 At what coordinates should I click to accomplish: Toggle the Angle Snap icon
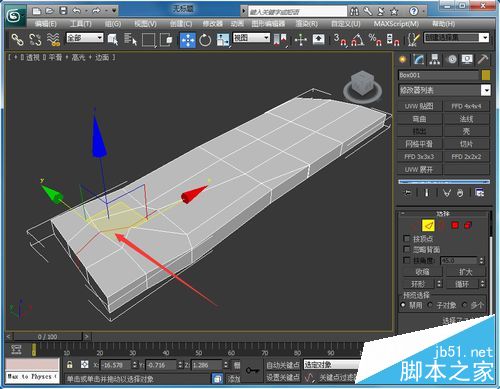pyautogui.click(x=358, y=40)
